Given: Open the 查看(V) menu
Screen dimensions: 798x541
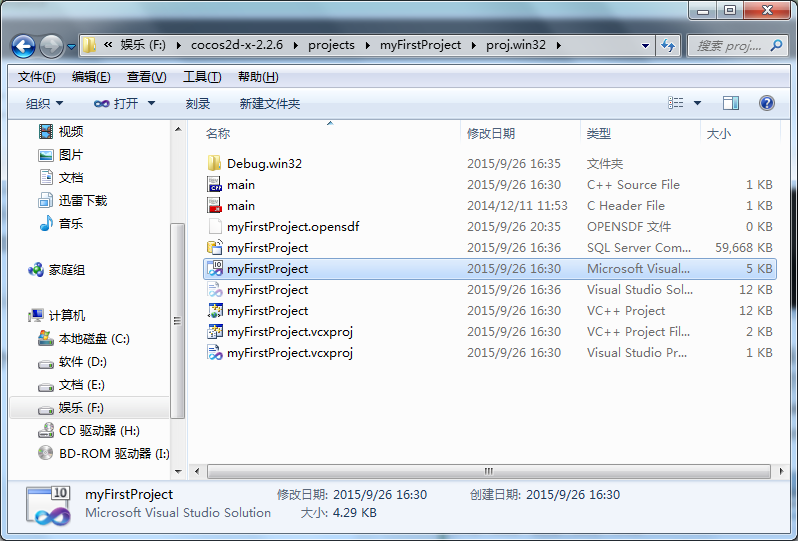Looking at the screenshot, I should pos(147,77).
